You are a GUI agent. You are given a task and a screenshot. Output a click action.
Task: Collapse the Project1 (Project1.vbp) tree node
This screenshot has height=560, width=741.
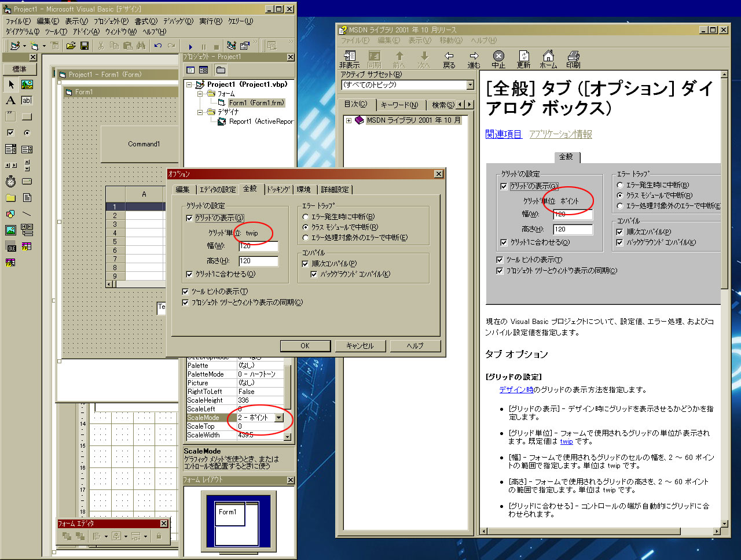click(190, 84)
